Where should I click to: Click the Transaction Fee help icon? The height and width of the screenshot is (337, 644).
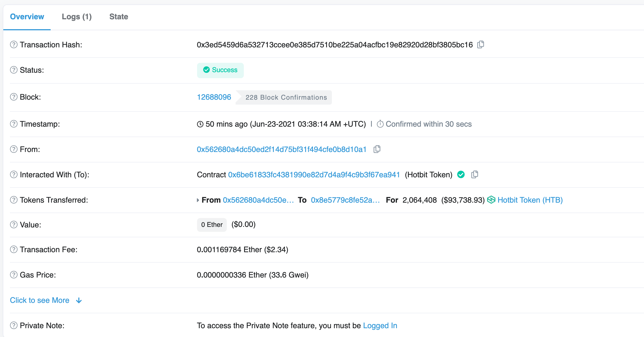[14, 249]
